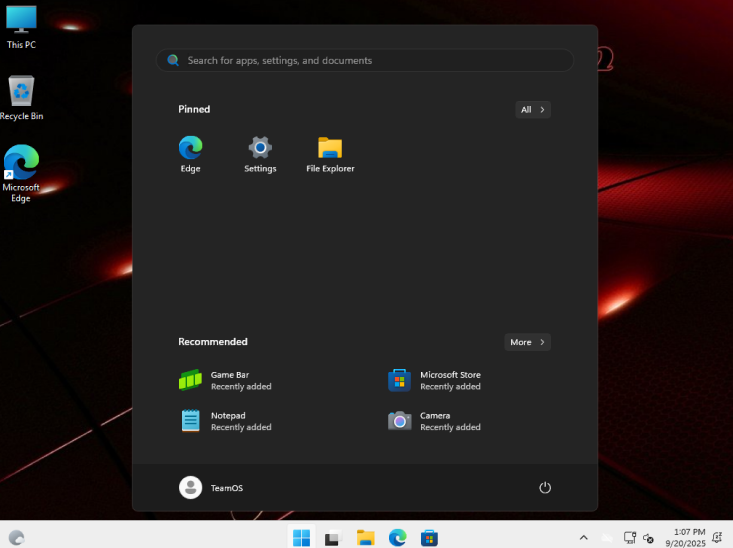
Task: Expand hidden system tray icons chevron
Action: click(583, 538)
